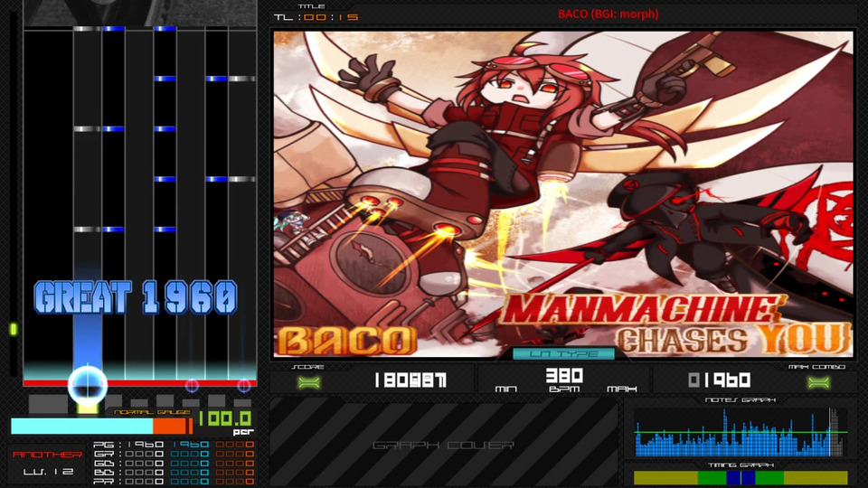The width and height of the screenshot is (868, 488).
Task: Click the GRAPH COVER panel
Action: 443,443
